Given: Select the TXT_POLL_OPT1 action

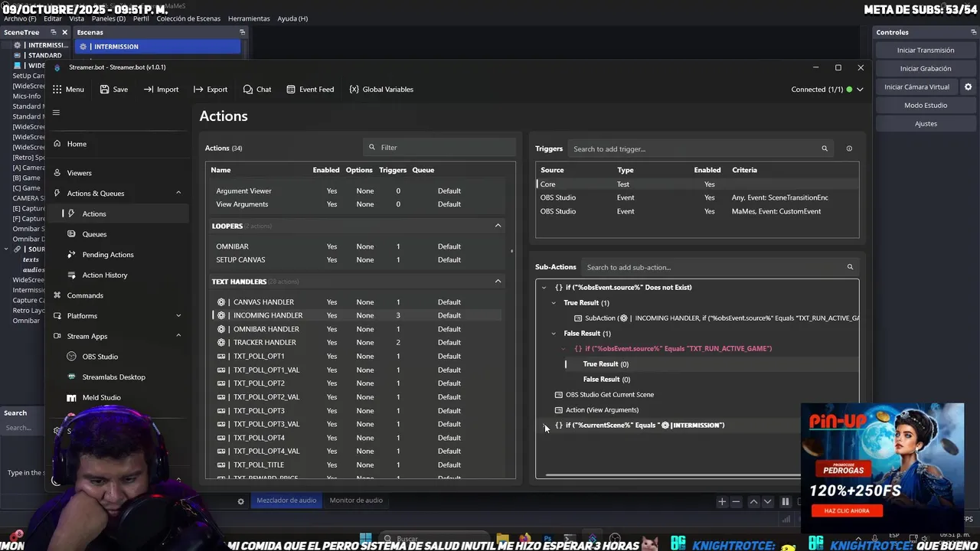Looking at the screenshot, I should 356,357.
